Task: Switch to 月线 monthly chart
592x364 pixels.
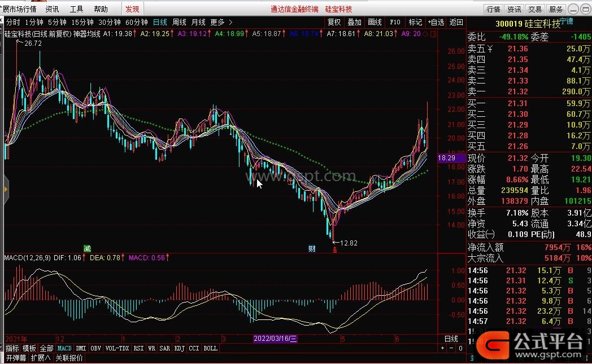Action: click(198, 22)
